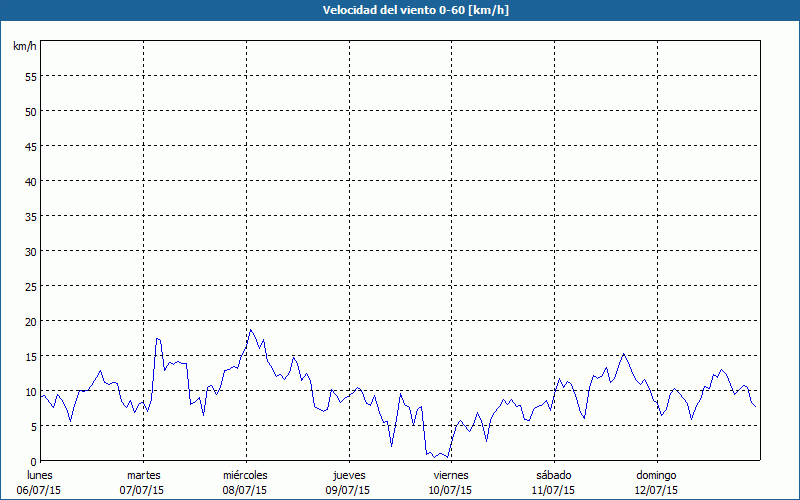
Task: Select the 'jueves' day label
Action: point(349,475)
